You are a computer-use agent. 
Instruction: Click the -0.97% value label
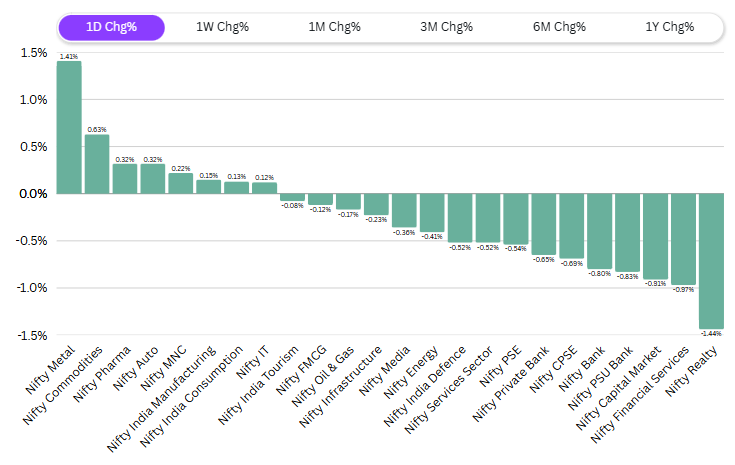pyautogui.click(x=683, y=289)
